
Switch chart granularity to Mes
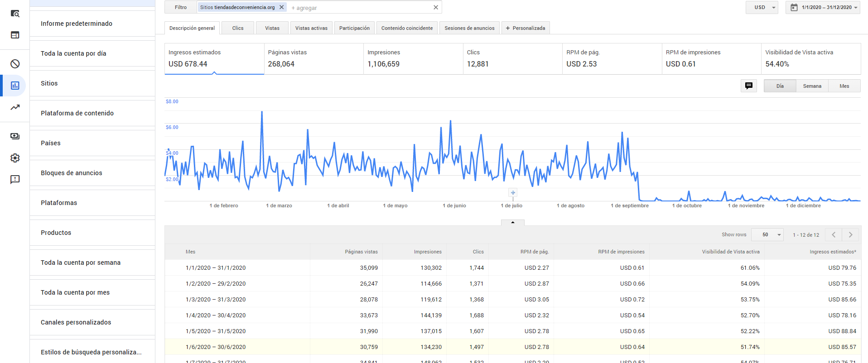(844, 86)
